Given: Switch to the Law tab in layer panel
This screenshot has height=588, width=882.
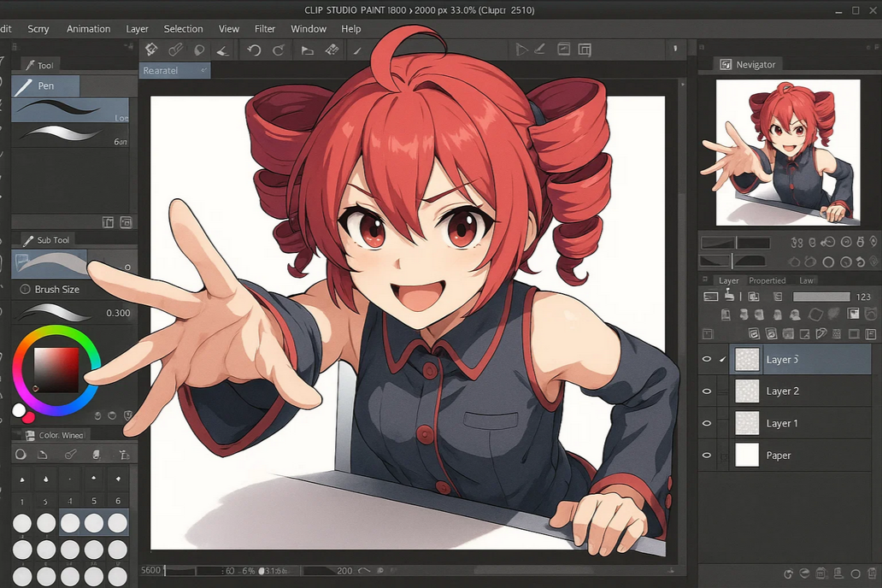Looking at the screenshot, I should point(806,280).
